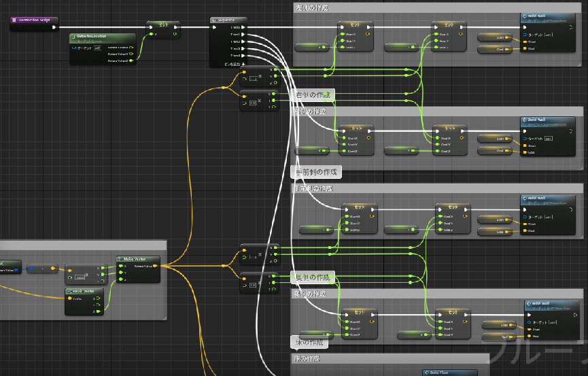The width and height of the screenshot is (588, 376).
Task: Click the Then 0 output pin on Sequence
Action: [x=243, y=27]
